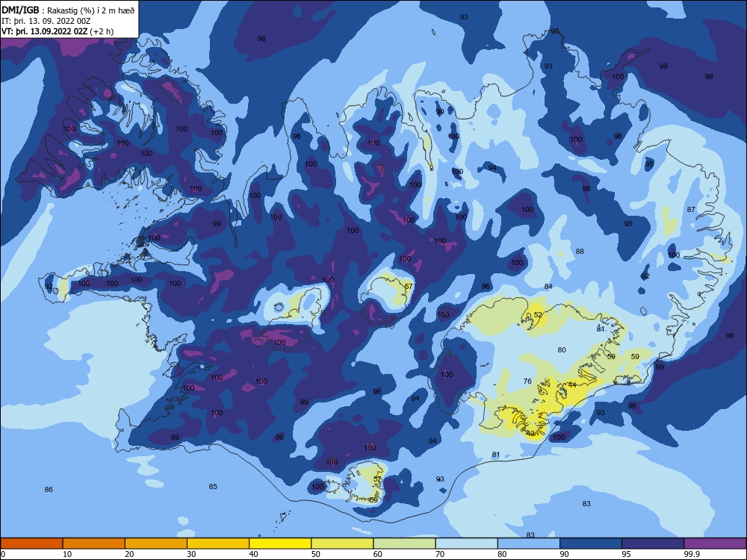Click the 88 value in the eastern interior

(580, 252)
